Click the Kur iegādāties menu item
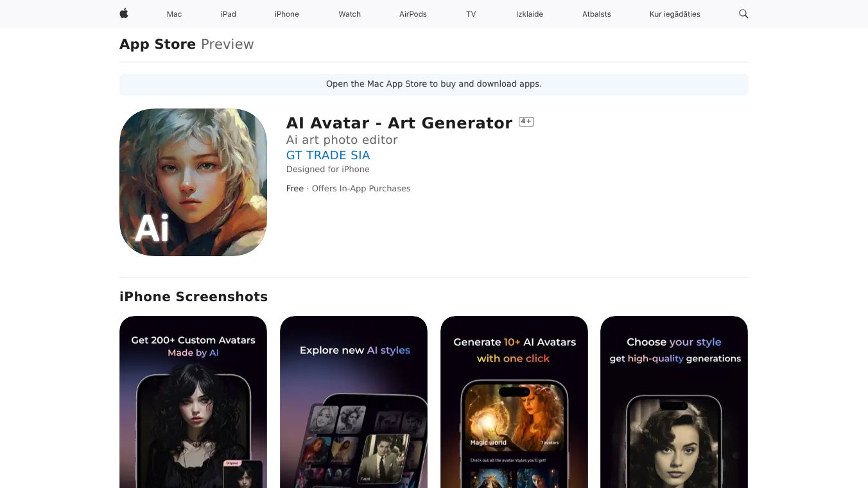Screen dimensions: 868x488 [x=675, y=14]
